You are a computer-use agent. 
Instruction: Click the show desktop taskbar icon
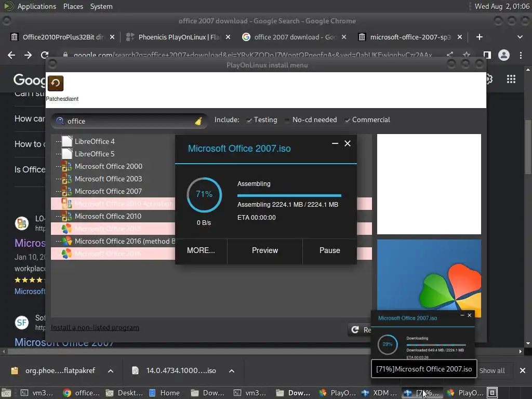6,393
